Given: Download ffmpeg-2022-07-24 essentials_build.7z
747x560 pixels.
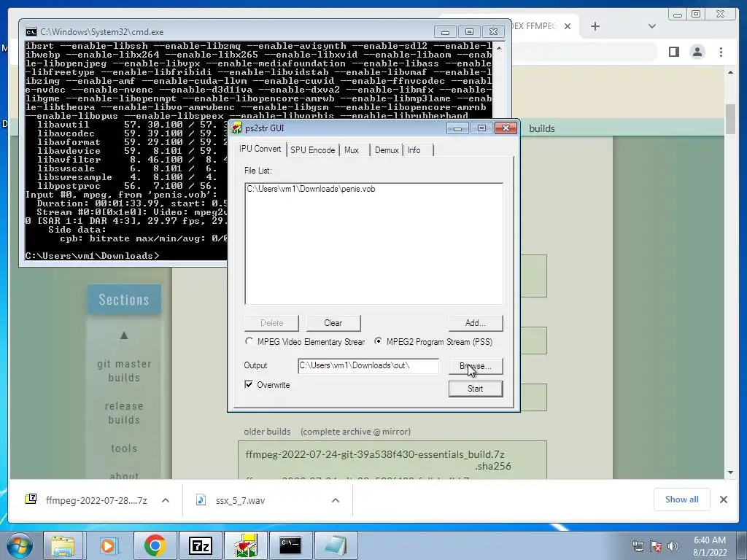Looking at the screenshot, I should coord(375,454).
